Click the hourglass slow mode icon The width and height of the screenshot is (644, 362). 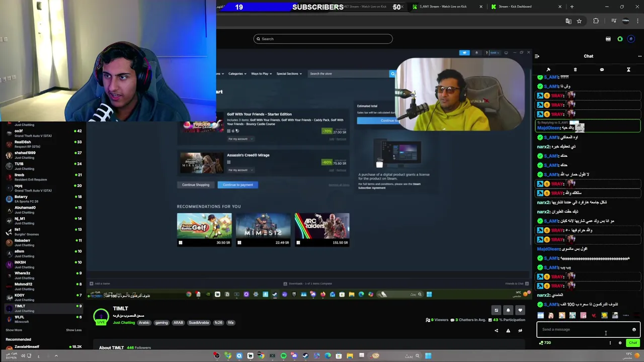pos(628,69)
